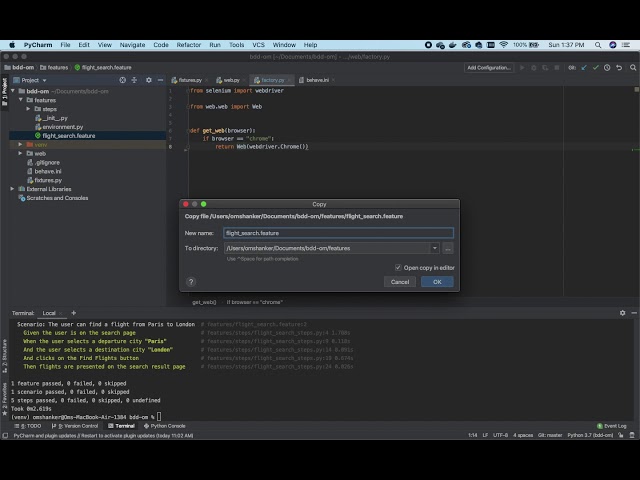Click Git: master branch in status bar

coord(550,435)
